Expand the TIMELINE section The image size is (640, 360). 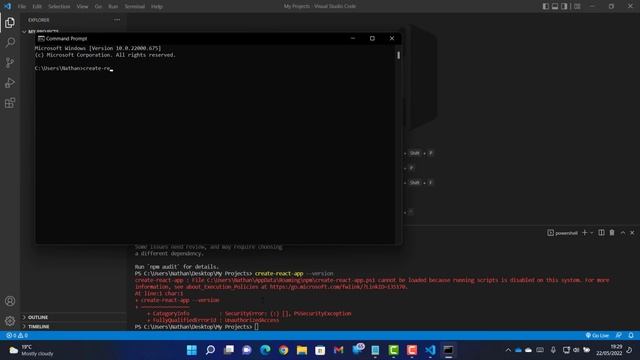click(x=73, y=327)
